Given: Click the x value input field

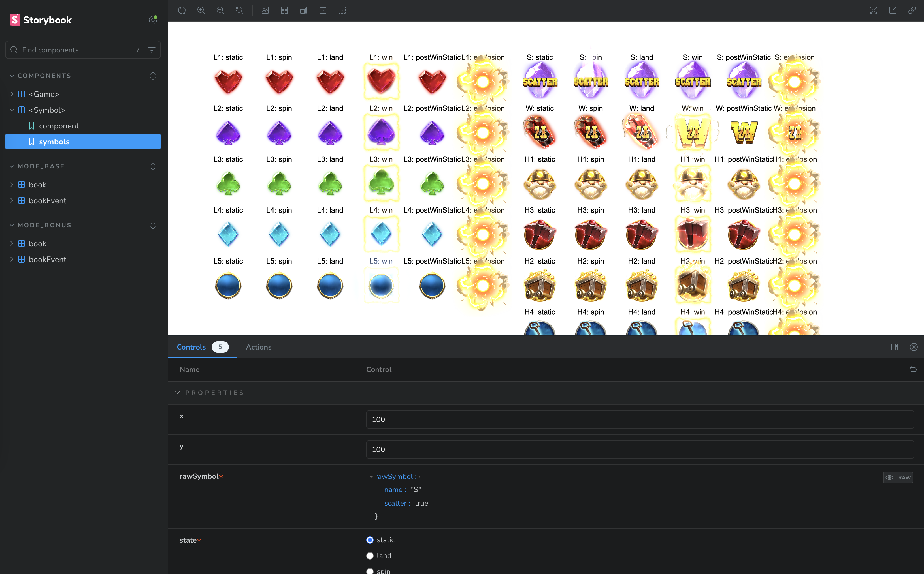Looking at the screenshot, I should coord(640,419).
